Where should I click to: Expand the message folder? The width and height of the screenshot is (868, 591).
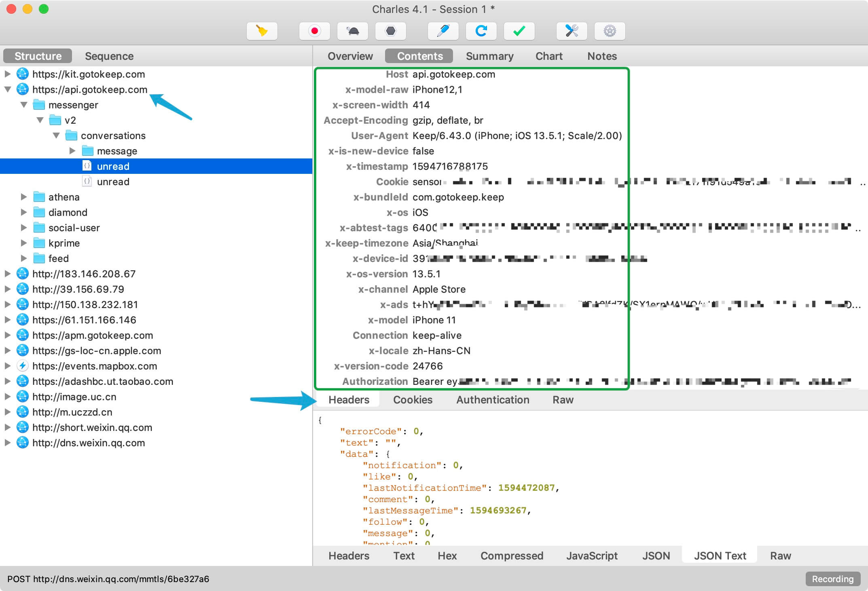click(72, 151)
